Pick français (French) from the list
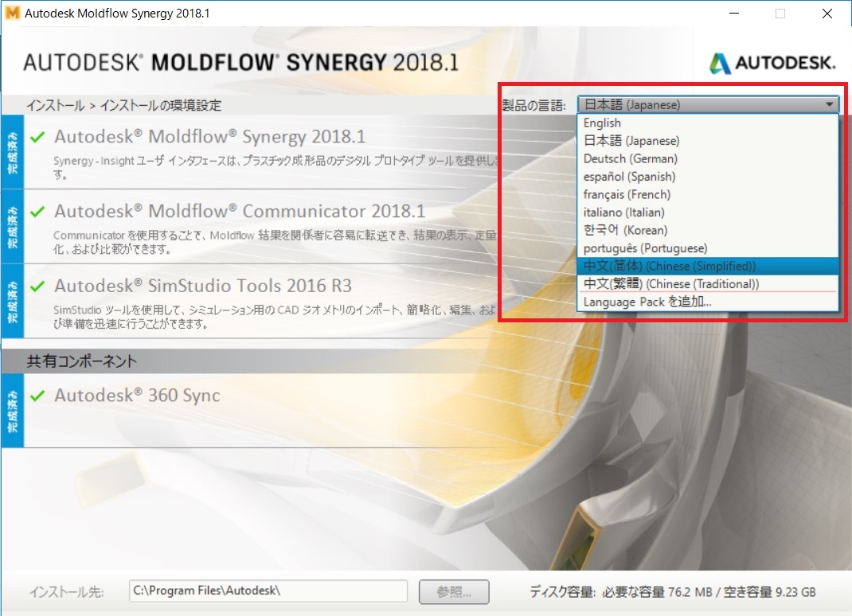The height and width of the screenshot is (616, 852). 708,194
